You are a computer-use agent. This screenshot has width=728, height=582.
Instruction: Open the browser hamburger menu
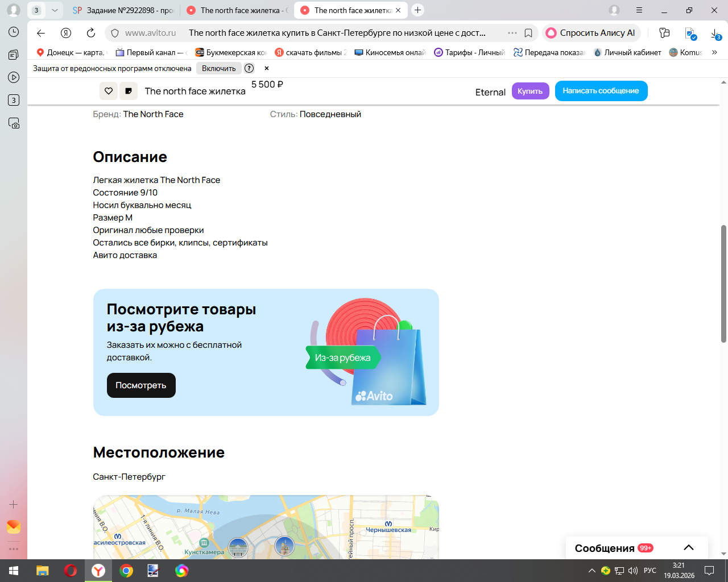pyautogui.click(x=639, y=10)
